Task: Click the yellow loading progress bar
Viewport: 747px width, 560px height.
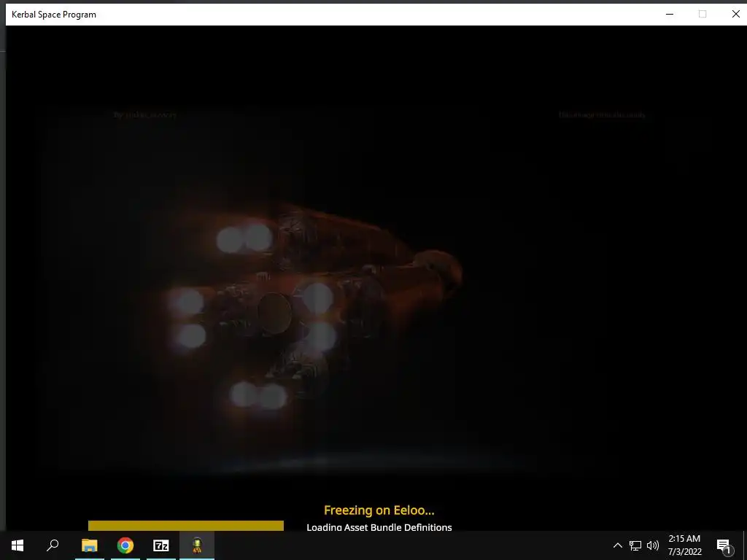Action: click(186, 525)
